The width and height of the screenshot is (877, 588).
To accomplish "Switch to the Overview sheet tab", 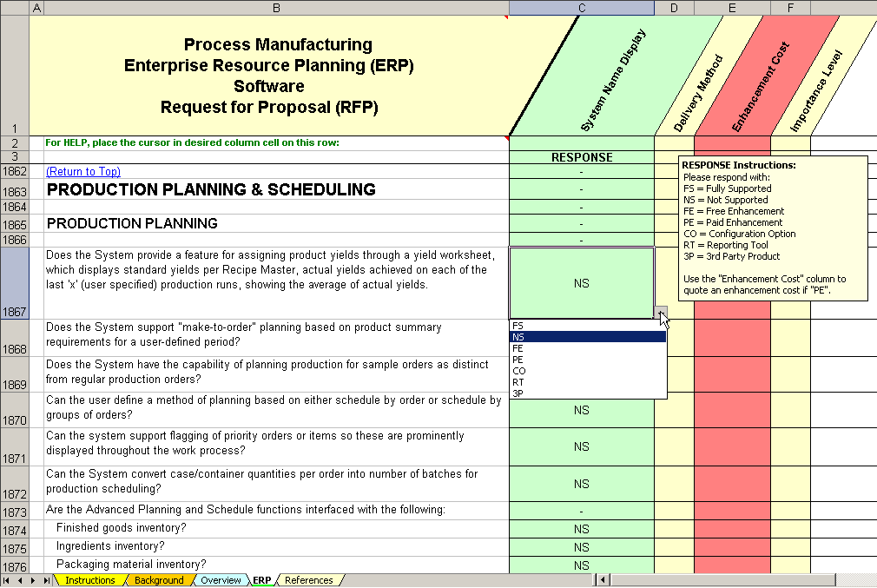I will (x=221, y=581).
